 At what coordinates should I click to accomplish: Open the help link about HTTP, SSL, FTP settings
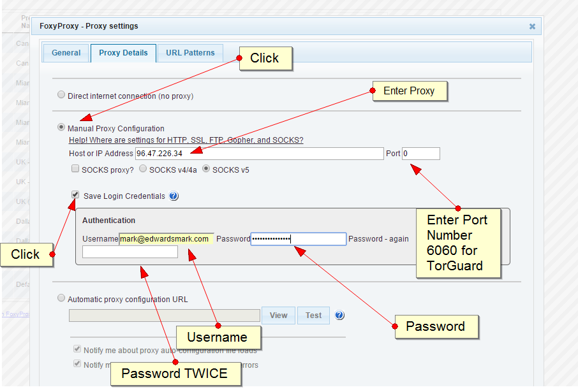click(x=186, y=140)
